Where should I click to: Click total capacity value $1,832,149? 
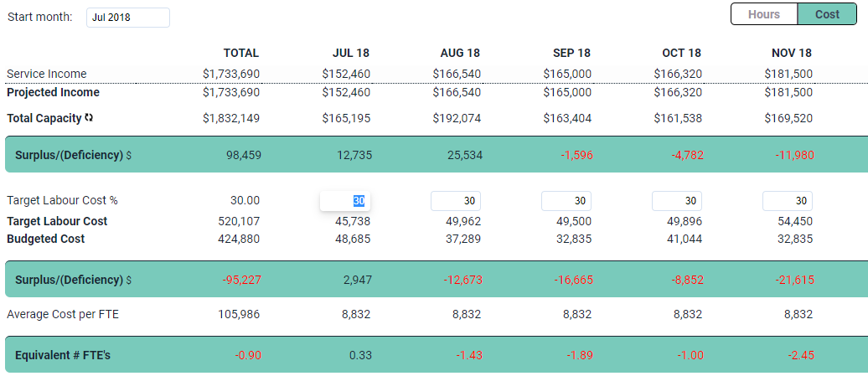click(231, 118)
